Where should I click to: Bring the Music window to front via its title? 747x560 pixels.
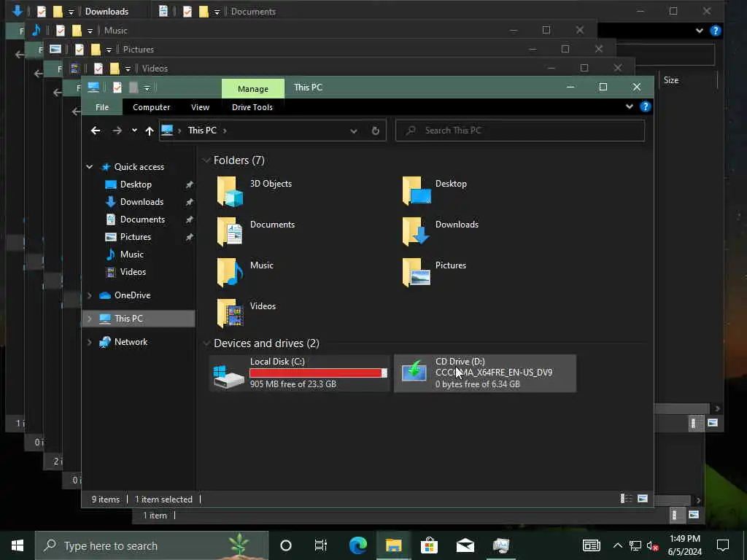115,31
